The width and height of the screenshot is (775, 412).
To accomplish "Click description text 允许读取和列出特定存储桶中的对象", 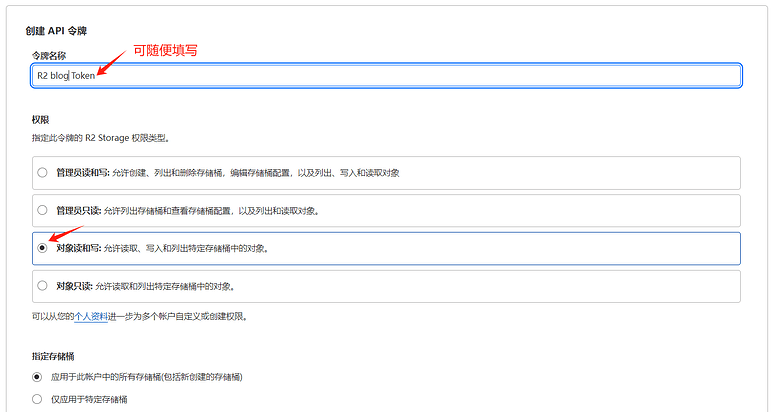I will click(x=172, y=286).
